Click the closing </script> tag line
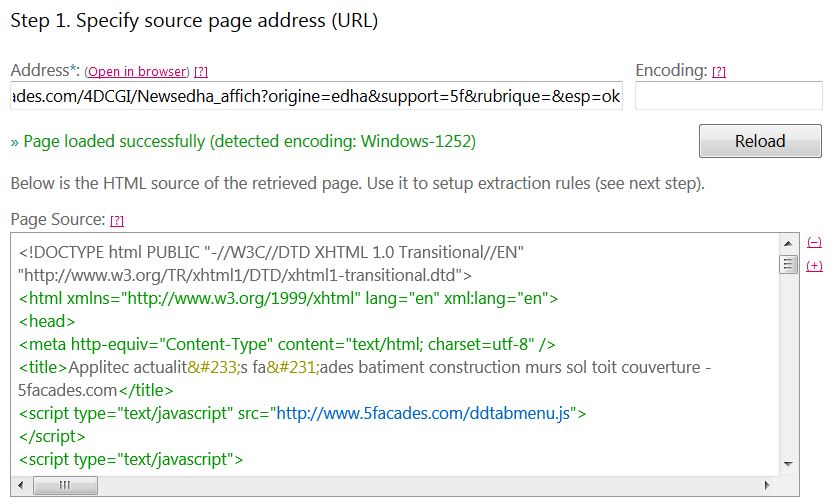Image resolution: width=832 pixels, height=503 pixels. coord(52,436)
